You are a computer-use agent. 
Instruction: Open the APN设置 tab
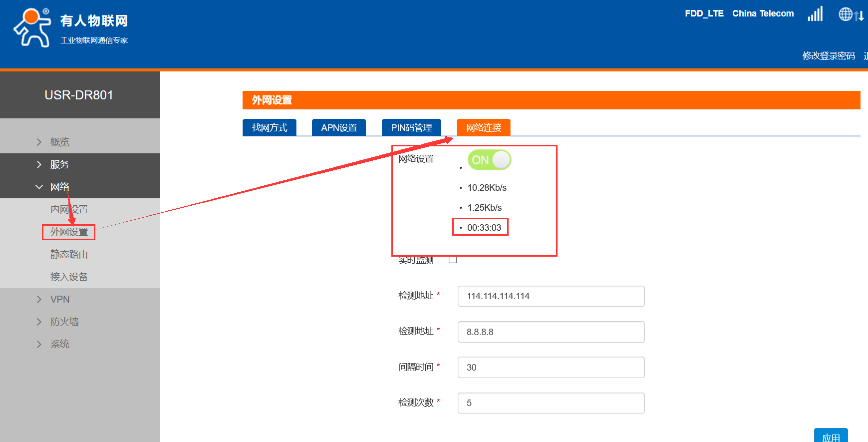(x=339, y=128)
